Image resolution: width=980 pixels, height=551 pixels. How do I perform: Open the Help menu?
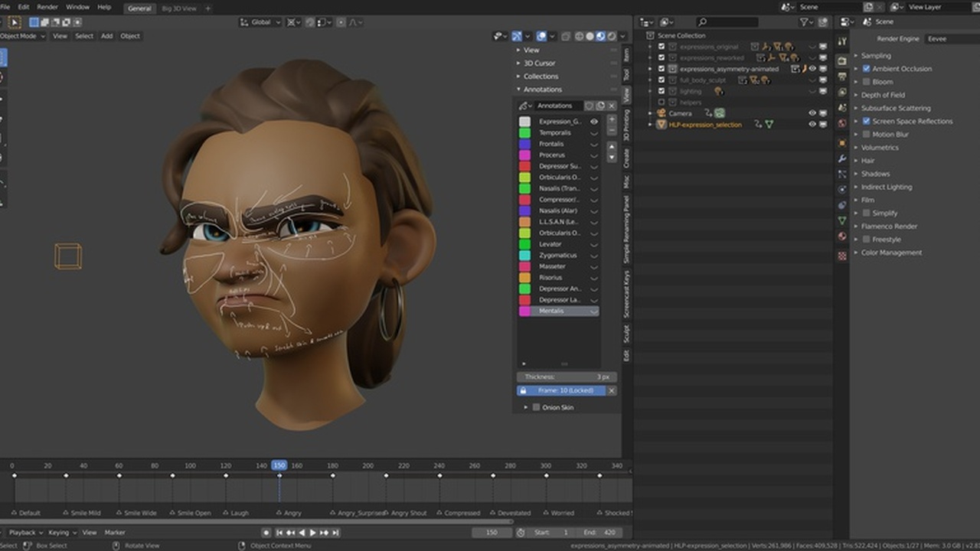click(x=104, y=7)
